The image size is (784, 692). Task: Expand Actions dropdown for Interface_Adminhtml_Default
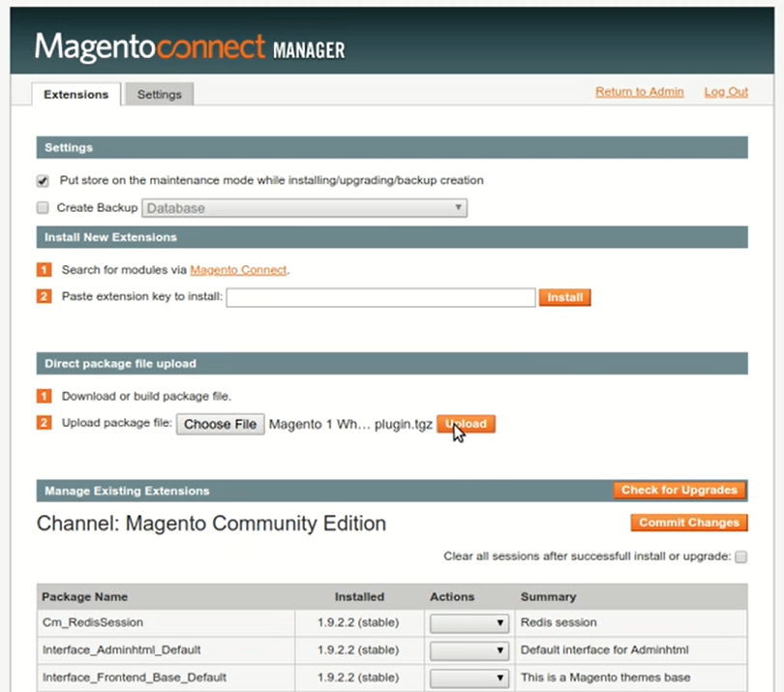(x=469, y=650)
